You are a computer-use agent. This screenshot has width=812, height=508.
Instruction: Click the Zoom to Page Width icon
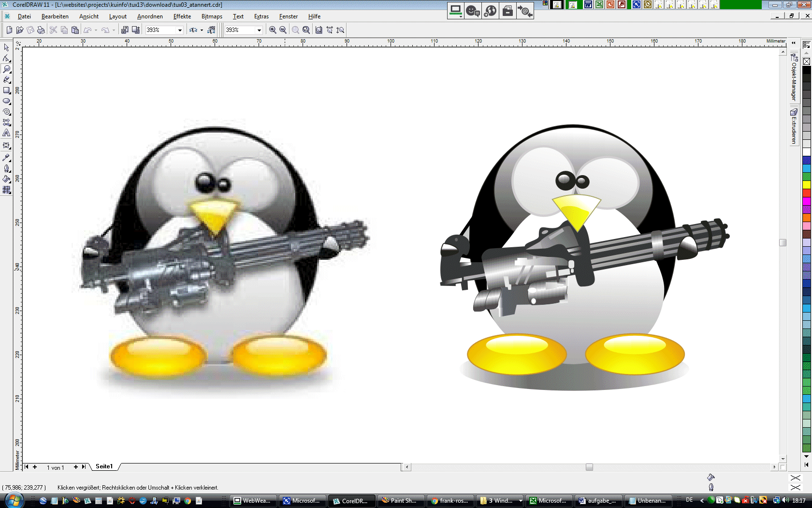330,30
